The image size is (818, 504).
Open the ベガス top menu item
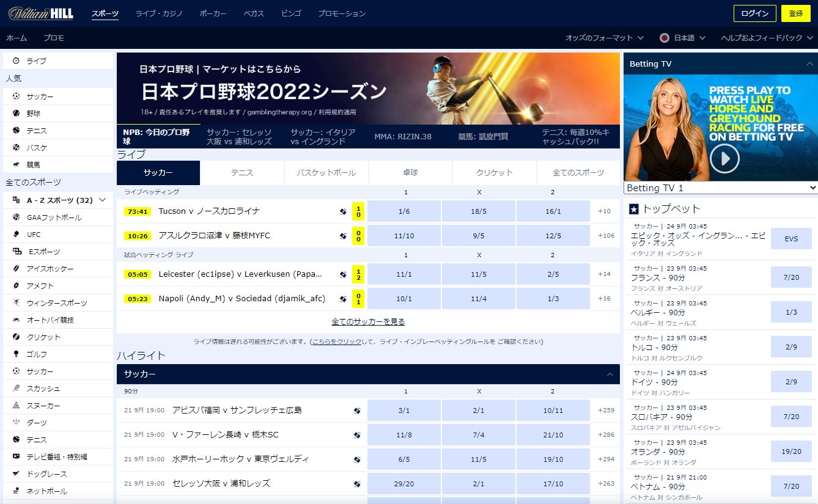(254, 13)
